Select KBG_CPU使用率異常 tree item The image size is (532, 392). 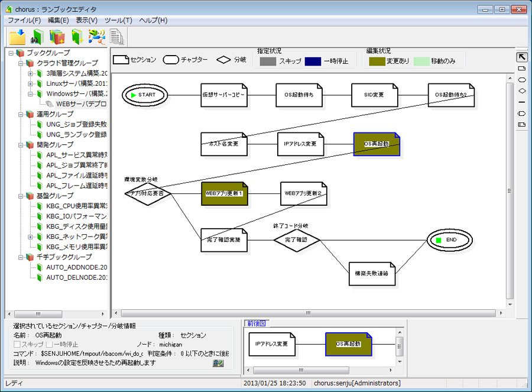click(x=77, y=206)
